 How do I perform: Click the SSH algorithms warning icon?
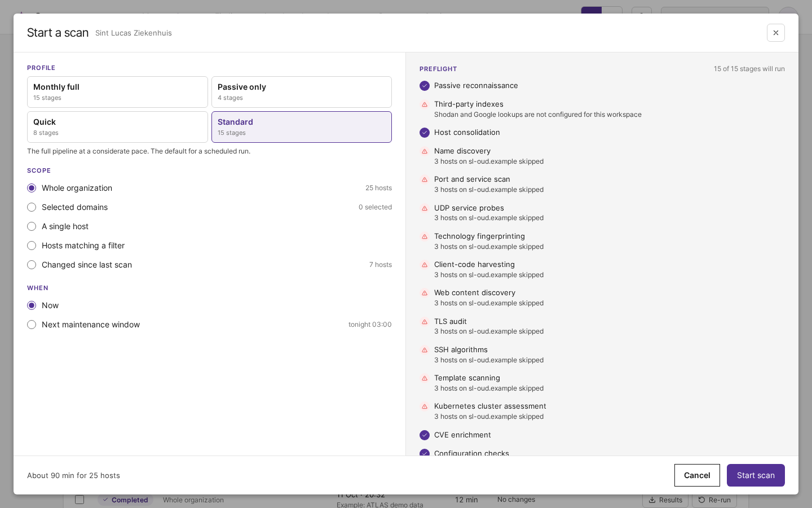[425, 350]
